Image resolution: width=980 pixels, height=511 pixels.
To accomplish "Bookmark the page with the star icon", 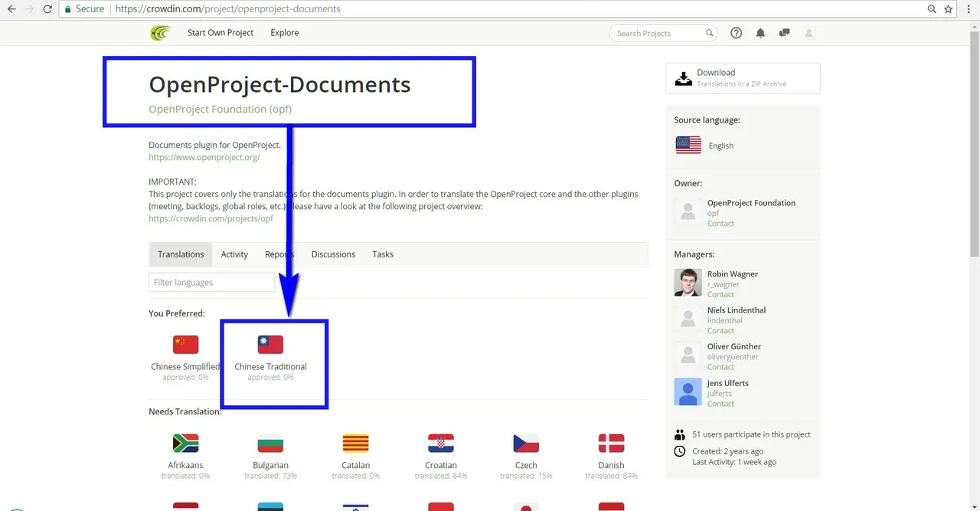I will [x=949, y=9].
